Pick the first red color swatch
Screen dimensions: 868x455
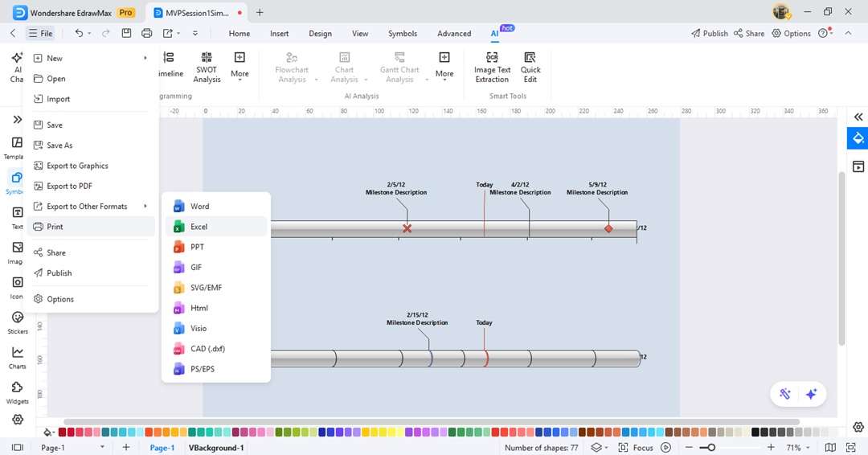click(63, 432)
